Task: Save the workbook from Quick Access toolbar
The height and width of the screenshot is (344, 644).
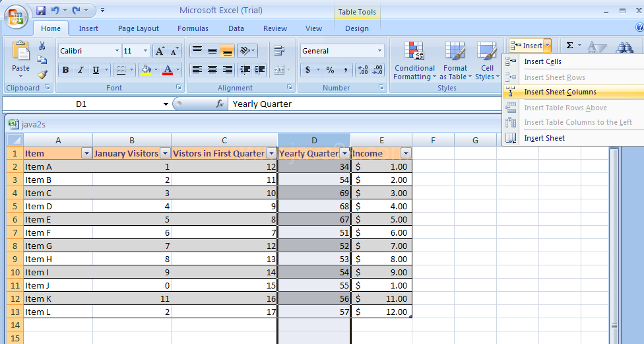Action: point(41,11)
